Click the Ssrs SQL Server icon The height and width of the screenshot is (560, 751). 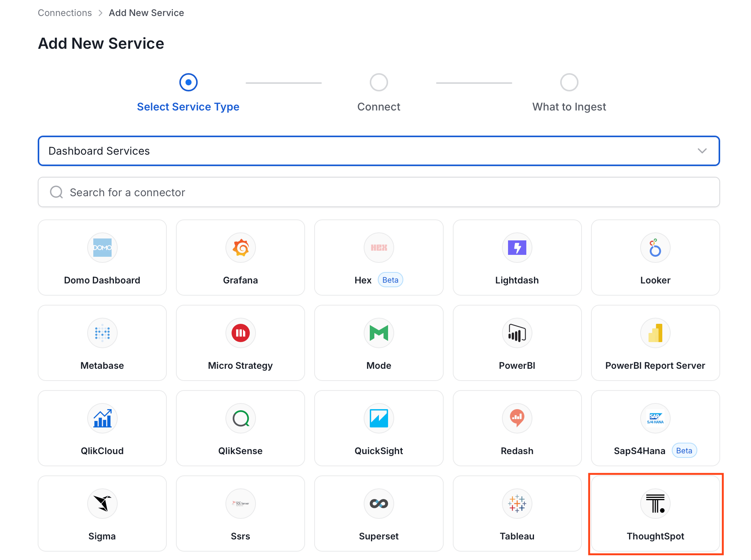tap(240, 504)
